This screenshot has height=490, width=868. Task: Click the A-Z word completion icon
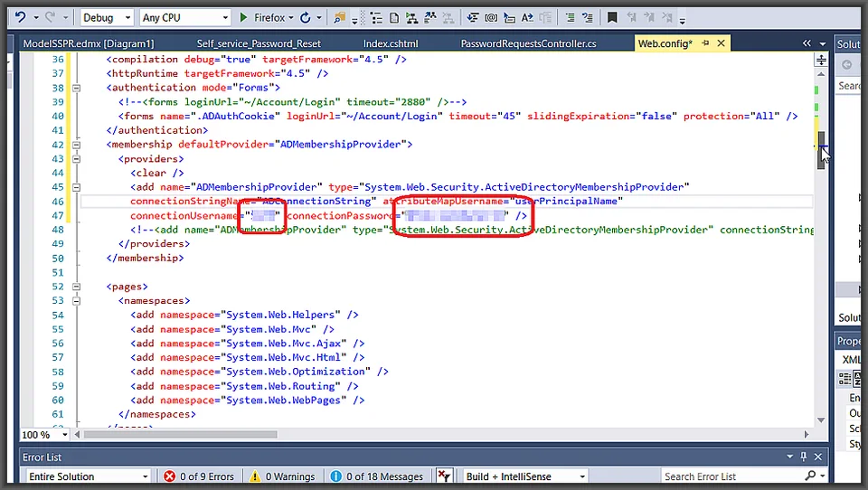click(x=527, y=18)
